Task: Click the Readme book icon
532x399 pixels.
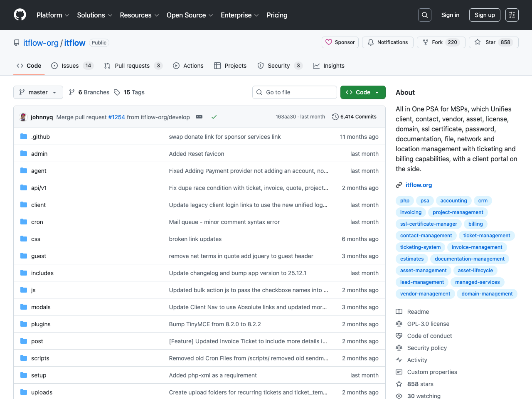Action: 399,312
